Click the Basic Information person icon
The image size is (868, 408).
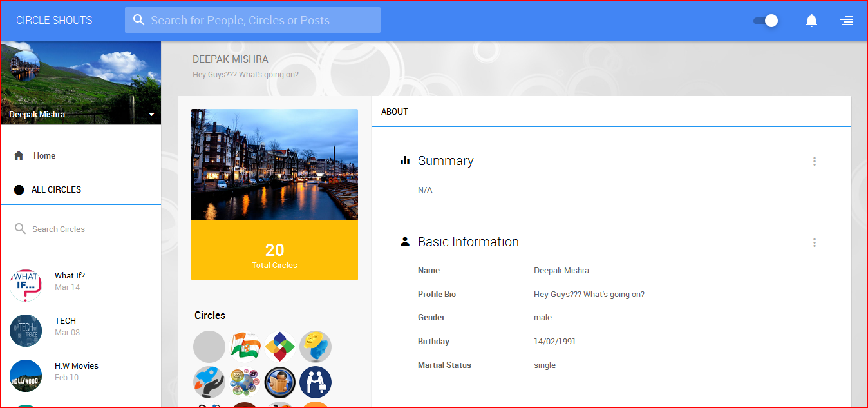click(405, 242)
